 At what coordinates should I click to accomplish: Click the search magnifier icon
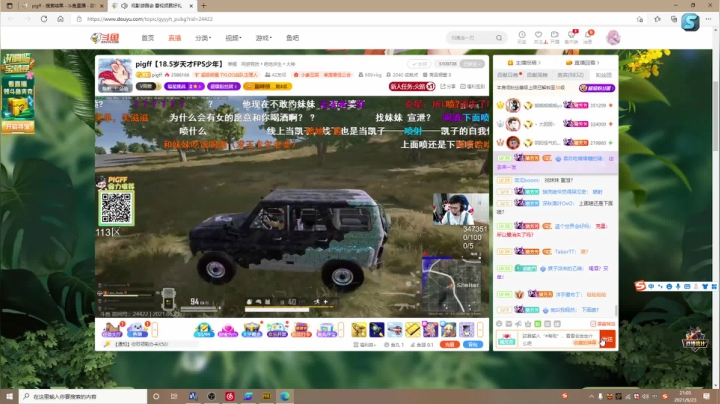pyautogui.click(x=499, y=38)
